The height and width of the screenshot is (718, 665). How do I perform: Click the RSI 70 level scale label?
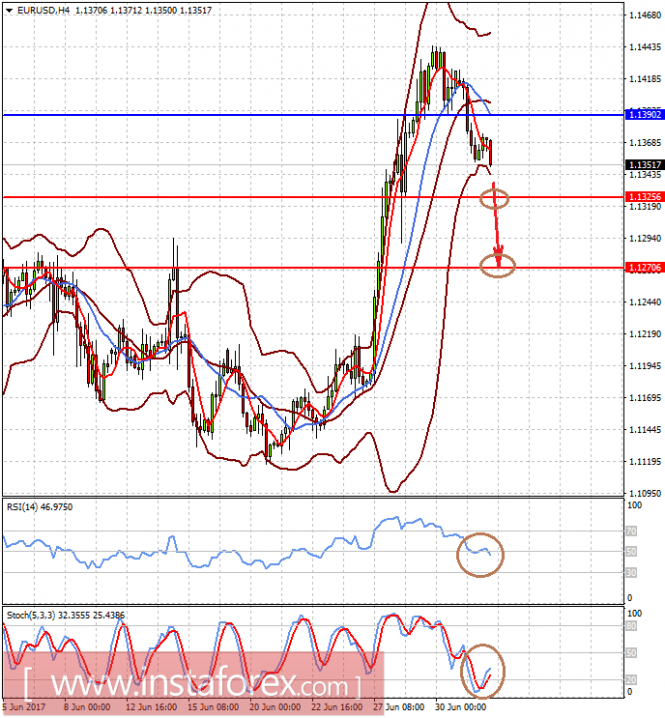tap(631, 531)
